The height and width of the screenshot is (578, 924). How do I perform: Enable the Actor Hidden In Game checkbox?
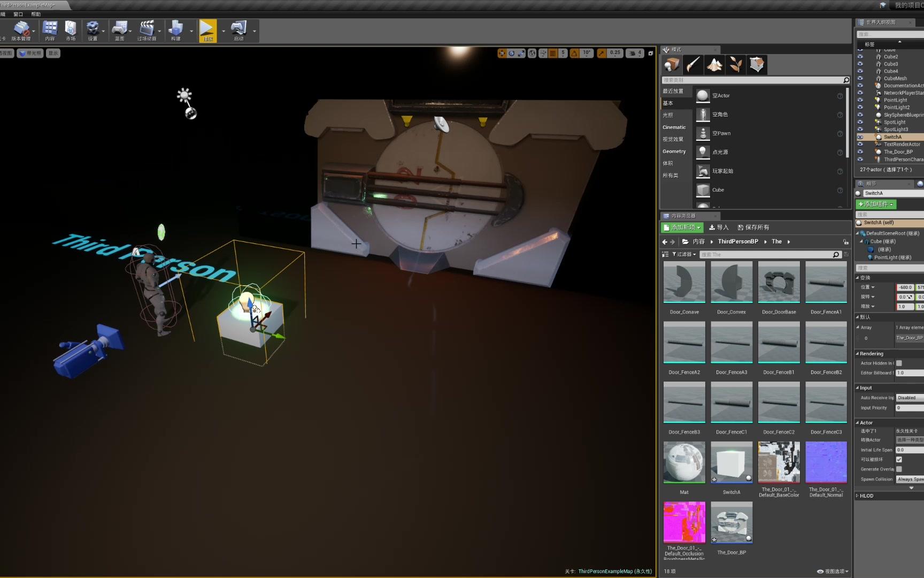[x=899, y=363]
